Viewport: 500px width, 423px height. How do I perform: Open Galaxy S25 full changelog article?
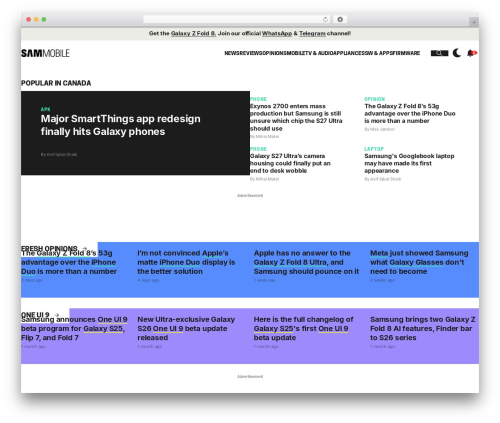pos(303,329)
